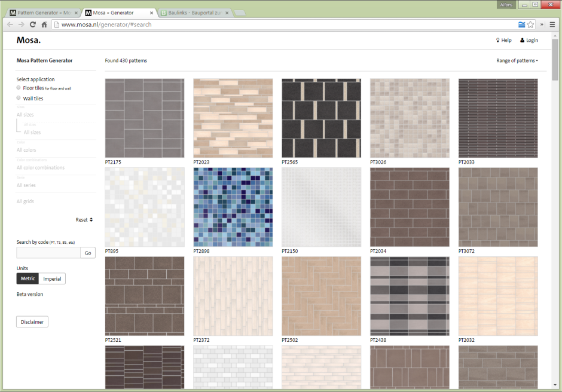Open the Login link
562x392 pixels.
coord(529,40)
